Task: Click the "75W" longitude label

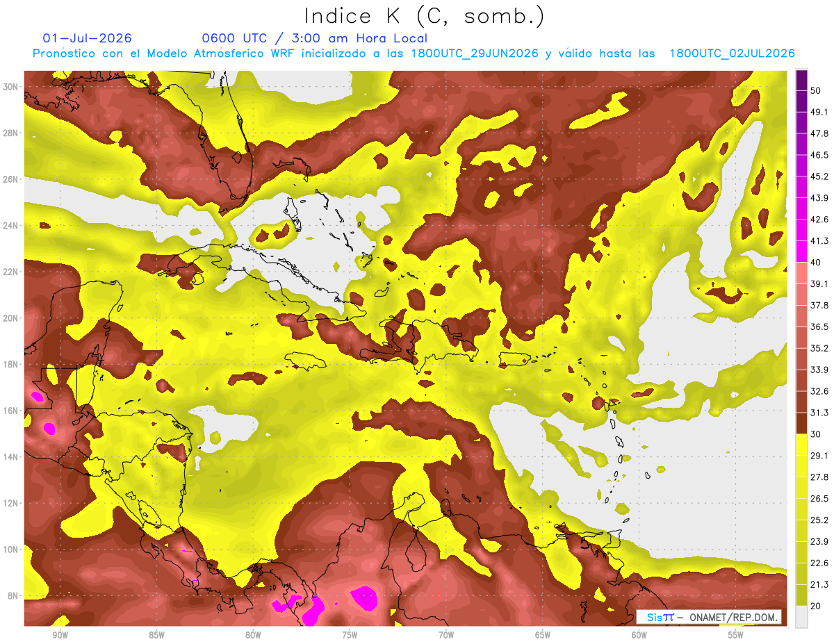Action: (x=350, y=635)
